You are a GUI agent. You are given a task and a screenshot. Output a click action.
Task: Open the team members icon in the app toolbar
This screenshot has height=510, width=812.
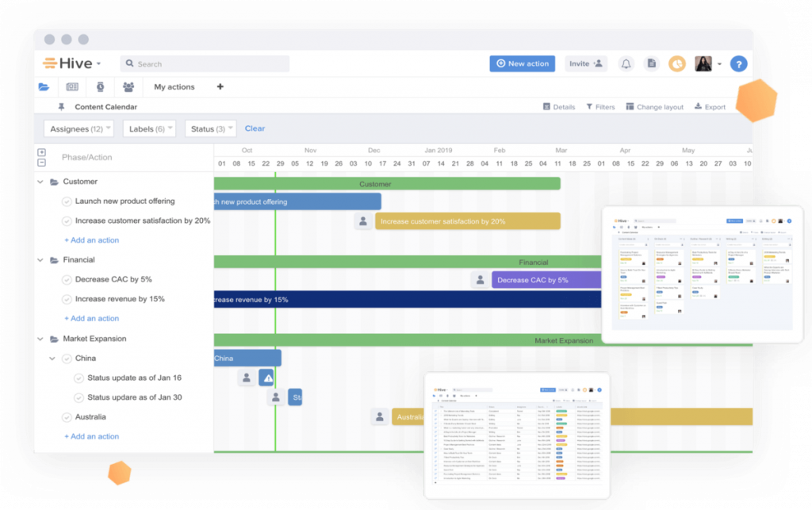129,87
